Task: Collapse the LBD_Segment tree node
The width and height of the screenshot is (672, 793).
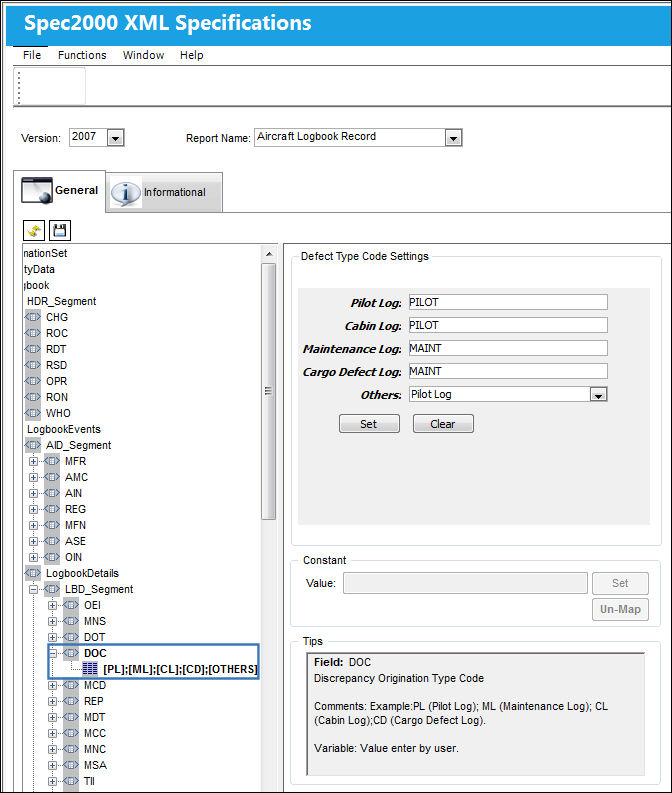Action: pos(33,589)
